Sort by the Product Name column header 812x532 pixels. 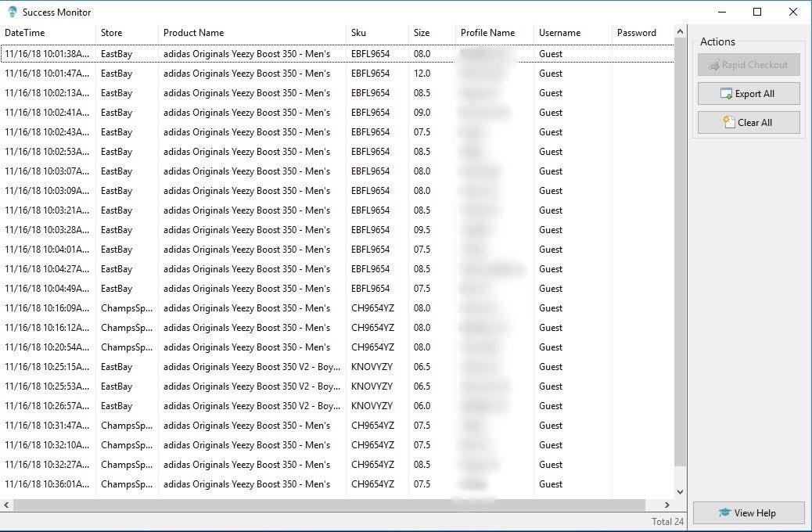pos(252,33)
